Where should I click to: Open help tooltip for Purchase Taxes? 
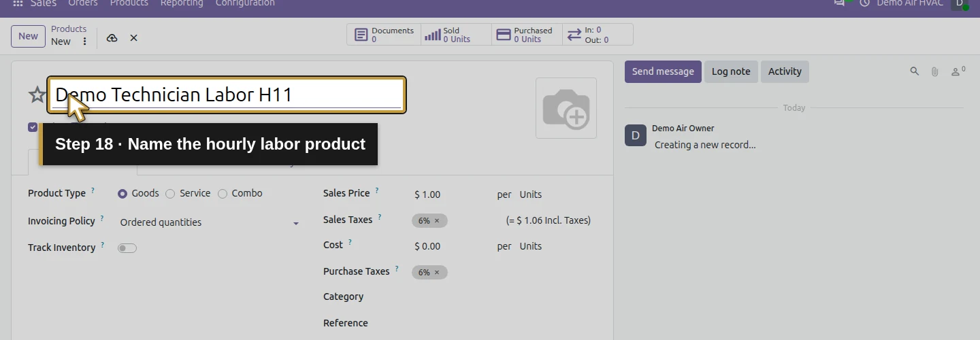pyautogui.click(x=397, y=269)
